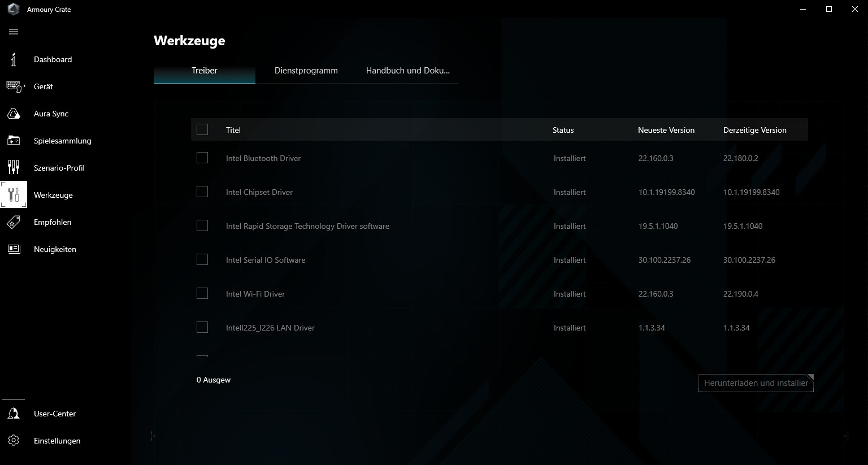Open the Dashboard icon in sidebar
The image size is (868, 465).
click(14, 59)
